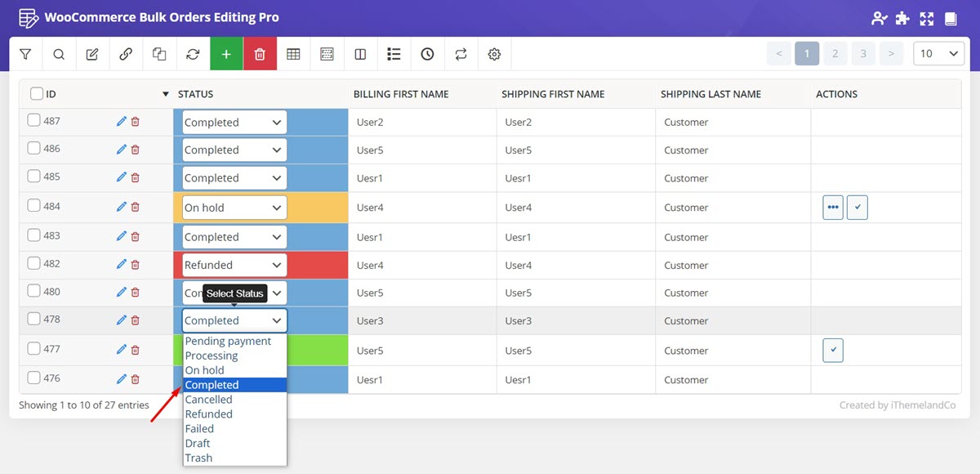The height and width of the screenshot is (474, 980).
Task: Open the search magnifier tool
Action: pyautogui.click(x=59, y=54)
